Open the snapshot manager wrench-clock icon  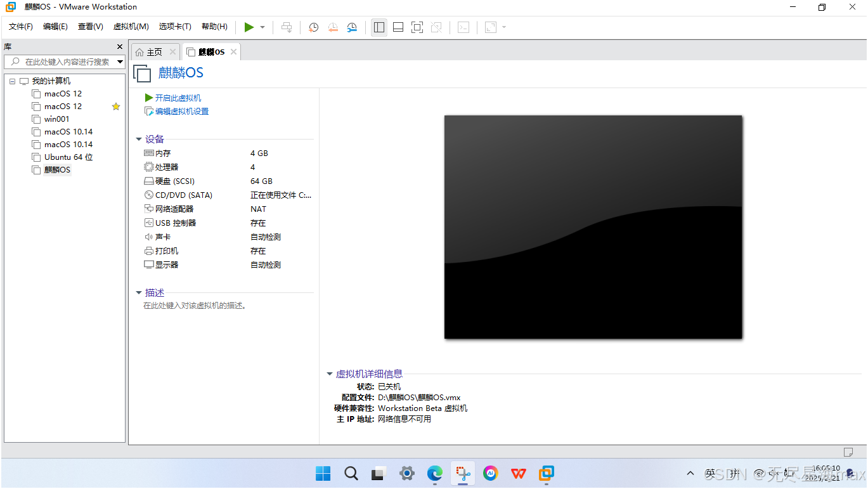(x=352, y=27)
